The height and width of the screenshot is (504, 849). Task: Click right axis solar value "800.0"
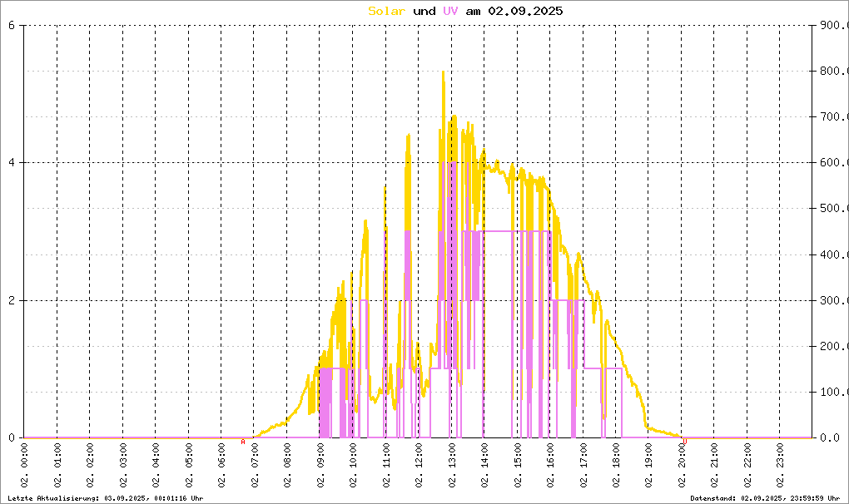pos(833,71)
